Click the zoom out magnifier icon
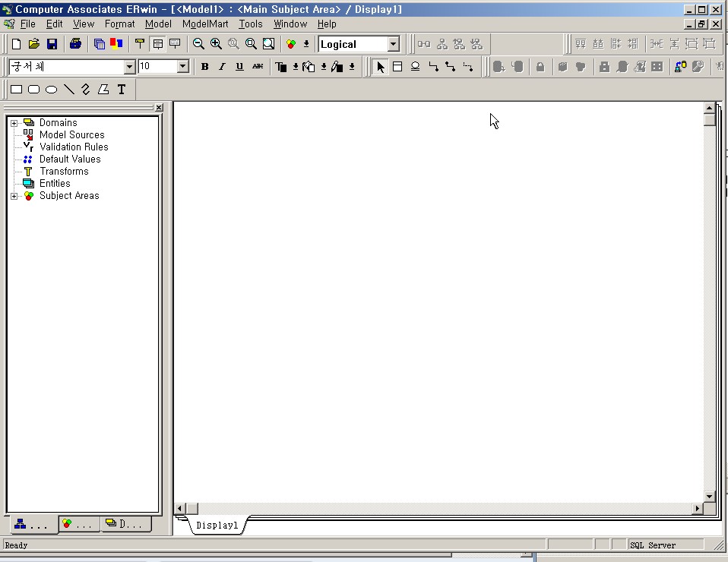This screenshot has height=562, width=728. pyautogui.click(x=198, y=44)
